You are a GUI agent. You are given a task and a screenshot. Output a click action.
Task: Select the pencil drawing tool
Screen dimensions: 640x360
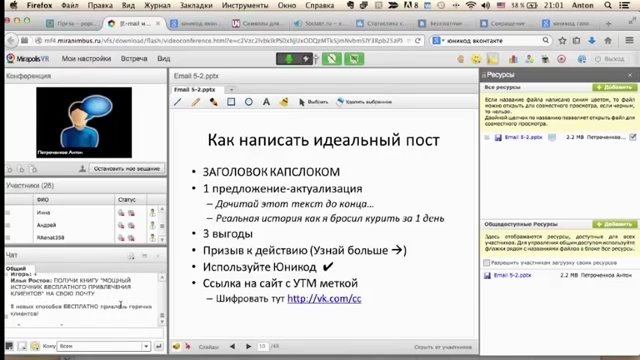(196, 102)
